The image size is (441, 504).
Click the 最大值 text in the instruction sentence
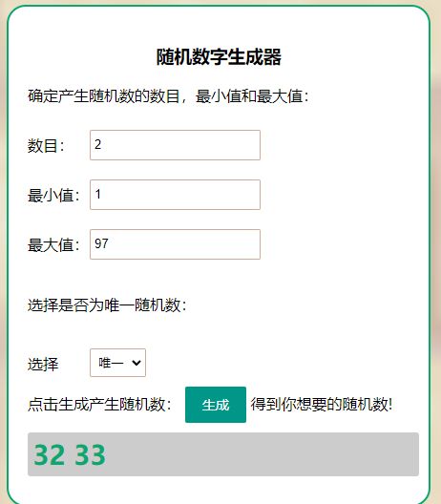point(280,96)
